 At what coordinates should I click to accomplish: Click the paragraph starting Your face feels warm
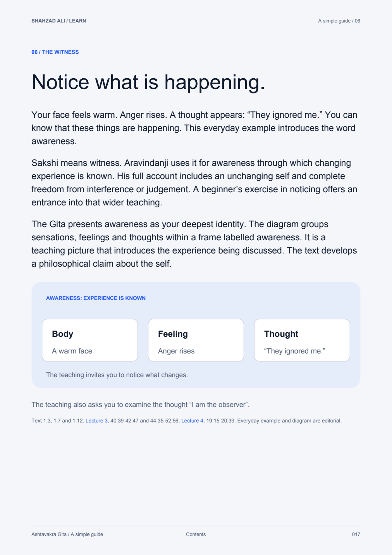[194, 128]
